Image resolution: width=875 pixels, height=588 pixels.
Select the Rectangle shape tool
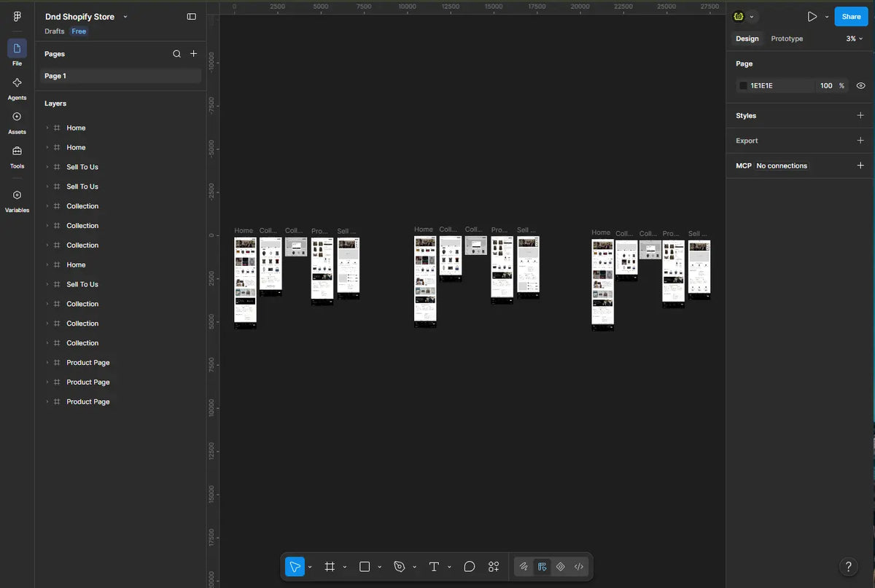(365, 566)
